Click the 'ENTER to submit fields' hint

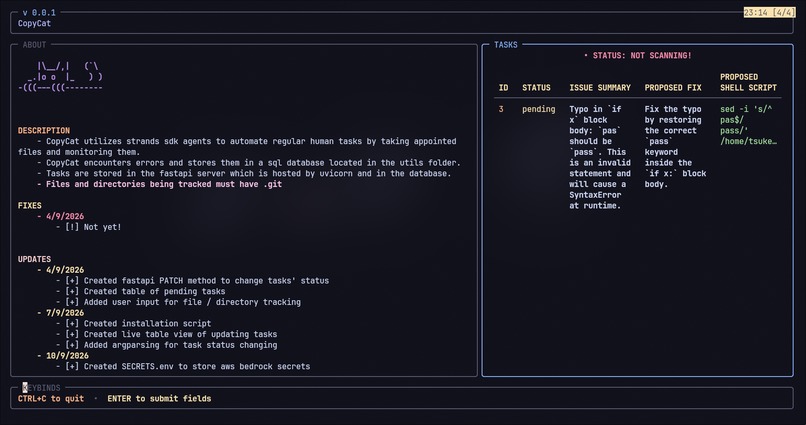159,398
